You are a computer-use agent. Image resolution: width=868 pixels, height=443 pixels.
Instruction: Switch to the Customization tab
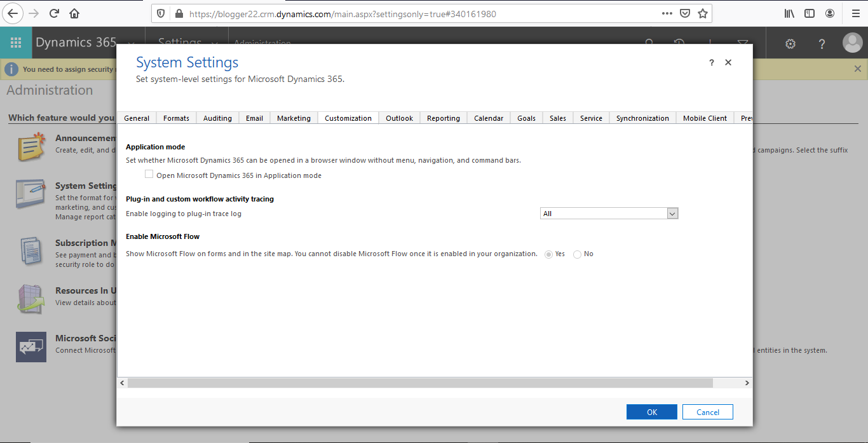pos(348,118)
